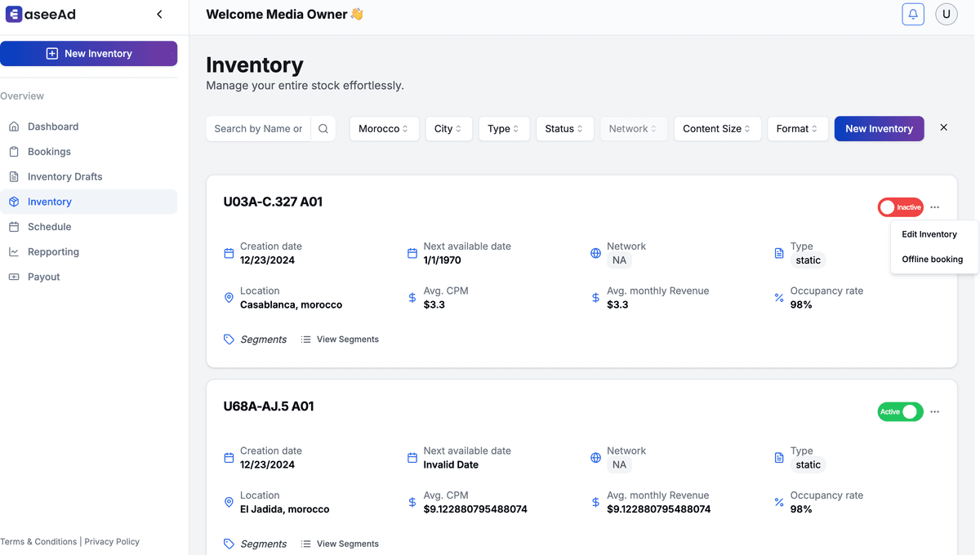
Task: Choose Offline booking from the popup menu
Action: [933, 260]
